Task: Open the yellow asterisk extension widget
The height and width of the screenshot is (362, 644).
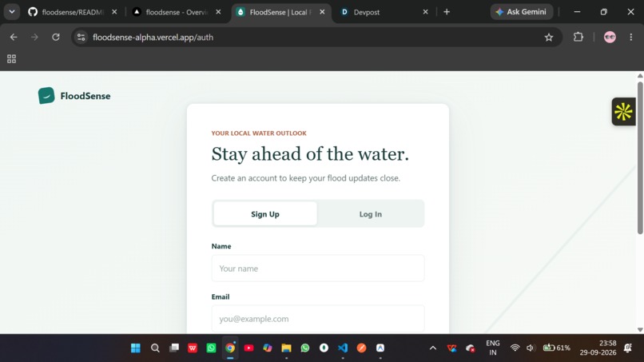Action: pos(623,111)
